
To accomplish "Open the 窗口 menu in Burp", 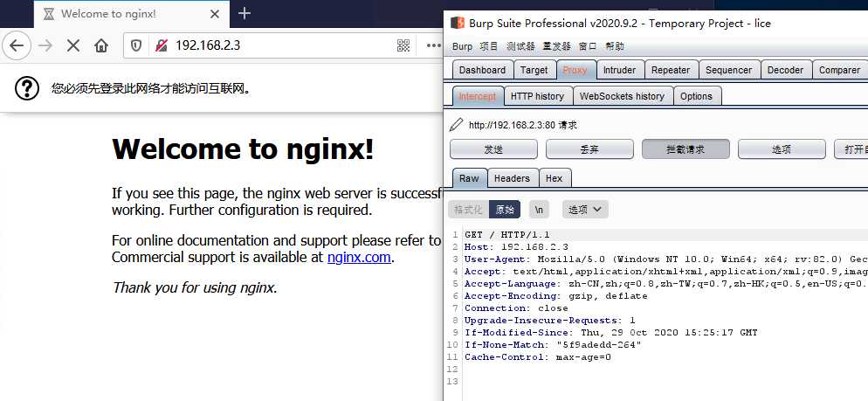I will click(588, 46).
